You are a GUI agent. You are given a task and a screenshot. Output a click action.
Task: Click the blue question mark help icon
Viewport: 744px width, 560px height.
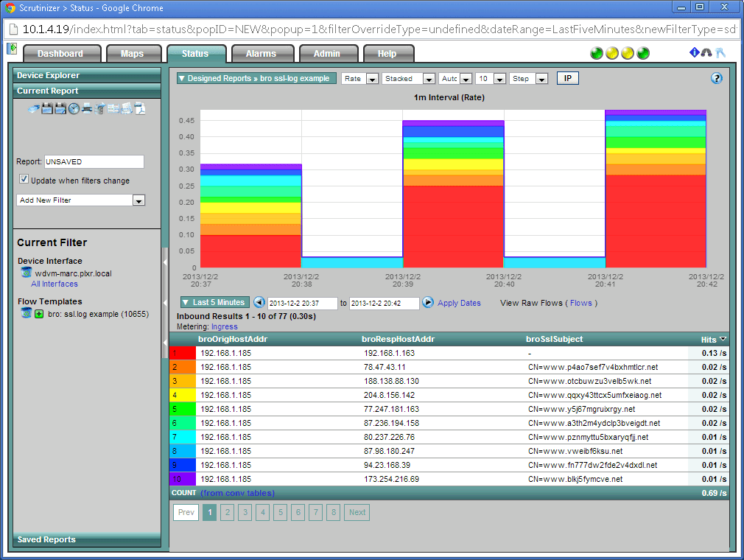point(717,78)
